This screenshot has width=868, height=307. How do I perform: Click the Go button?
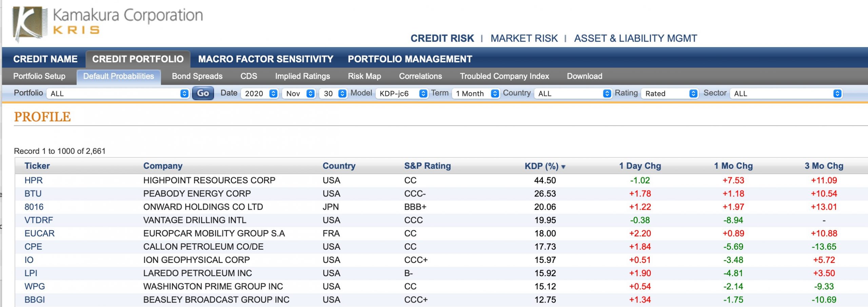click(x=203, y=93)
